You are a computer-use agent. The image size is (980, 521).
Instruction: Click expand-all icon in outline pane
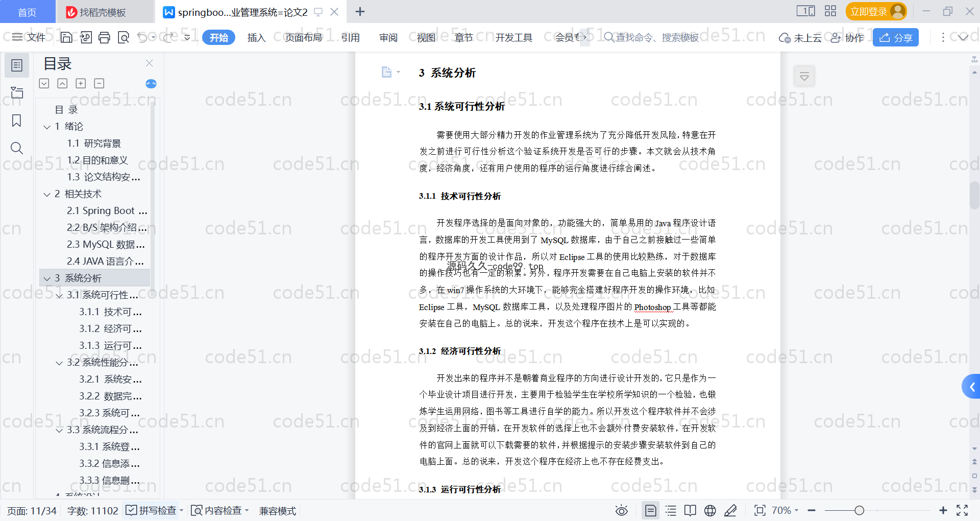tap(44, 83)
